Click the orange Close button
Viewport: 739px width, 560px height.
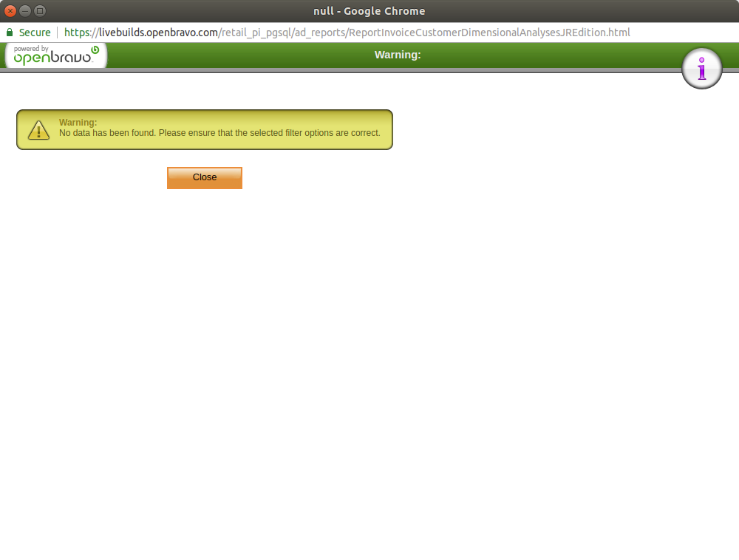[x=204, y=177]
